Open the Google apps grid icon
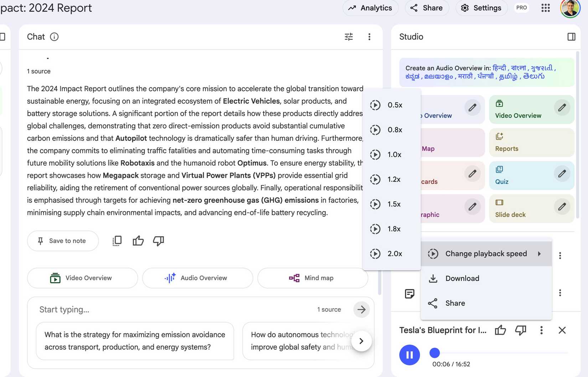The image size is (588, 377). point(545,8)
